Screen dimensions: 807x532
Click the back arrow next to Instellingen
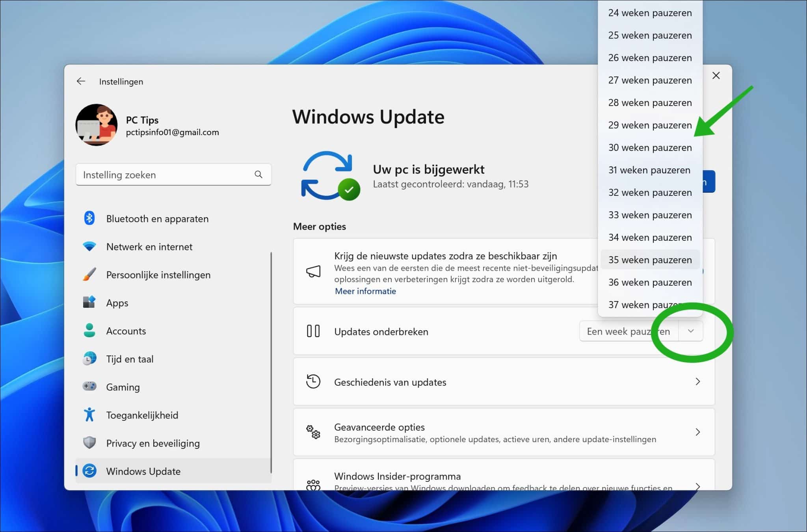[81, 81]
